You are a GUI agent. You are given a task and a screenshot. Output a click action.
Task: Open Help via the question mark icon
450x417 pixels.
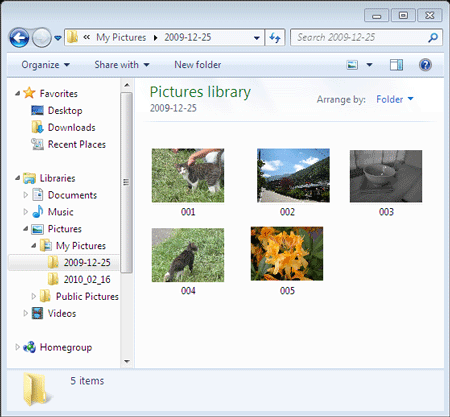coord(425,65)
